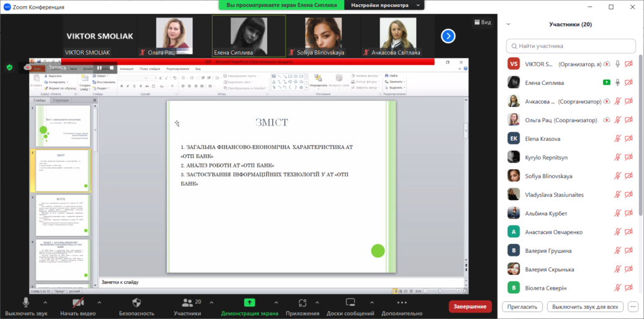Viewport: 644px width, 319px height.
Task: Mute microphone with Выключить звук button
Action: 26,306
